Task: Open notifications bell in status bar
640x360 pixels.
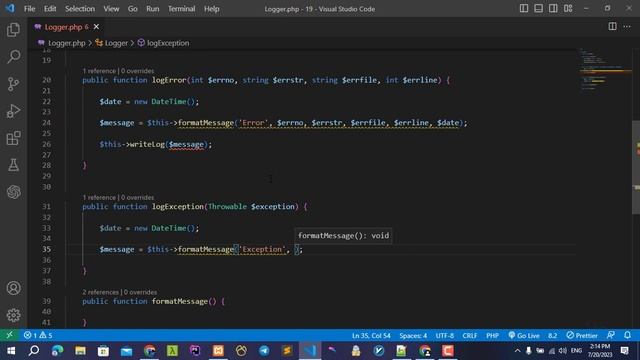Action: click(627, 335)
